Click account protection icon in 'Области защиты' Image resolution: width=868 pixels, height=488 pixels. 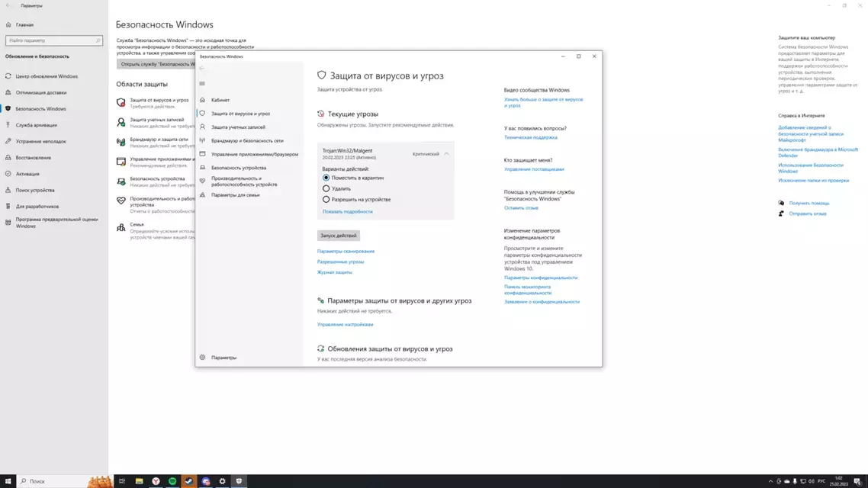[x=121, y=122]
